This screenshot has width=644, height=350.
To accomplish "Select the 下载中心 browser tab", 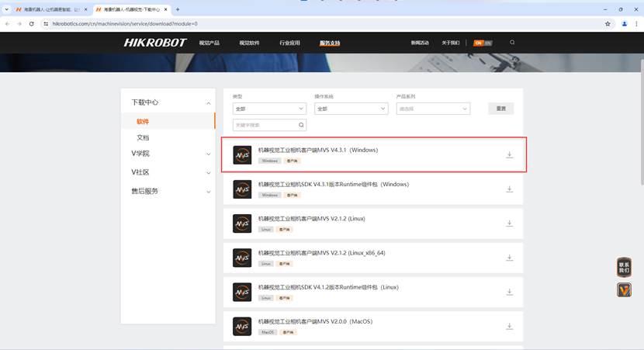I will pos(131,9).
